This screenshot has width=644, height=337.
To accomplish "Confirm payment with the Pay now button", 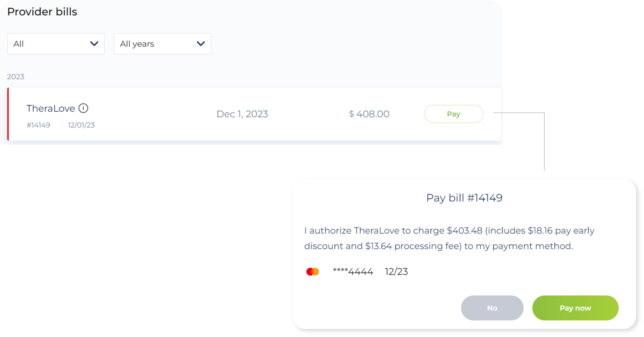I will 575,308.
